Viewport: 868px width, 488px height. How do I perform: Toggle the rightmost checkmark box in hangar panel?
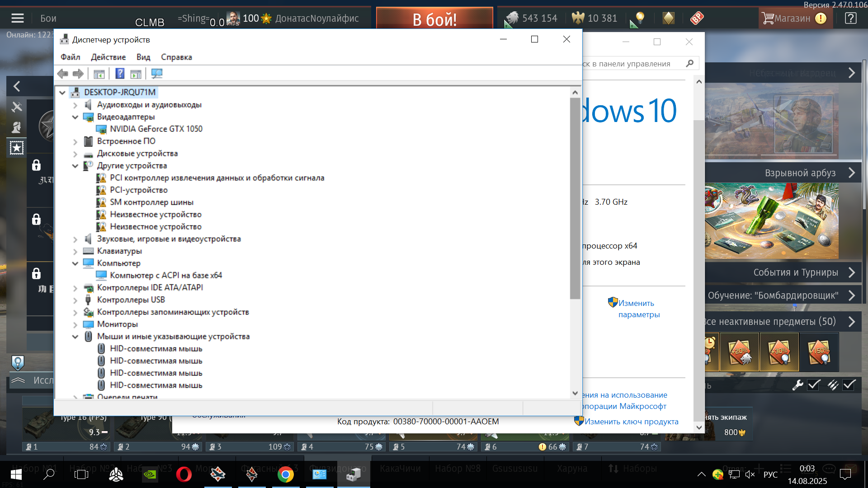click(x=849, y=385)
